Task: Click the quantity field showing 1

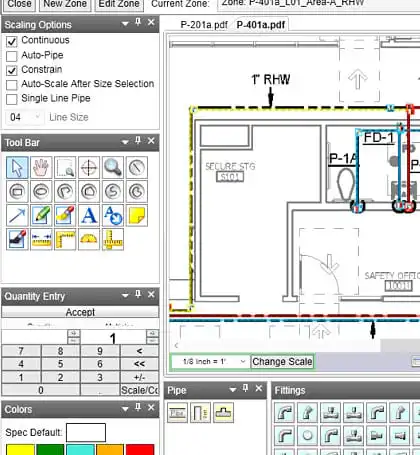Action: [113, 338]
